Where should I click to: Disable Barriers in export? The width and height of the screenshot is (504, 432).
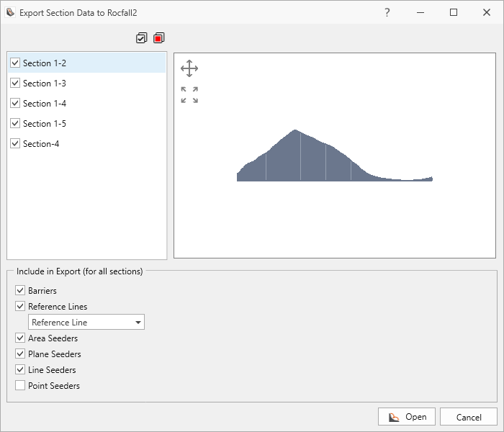[x=20, y=290]
